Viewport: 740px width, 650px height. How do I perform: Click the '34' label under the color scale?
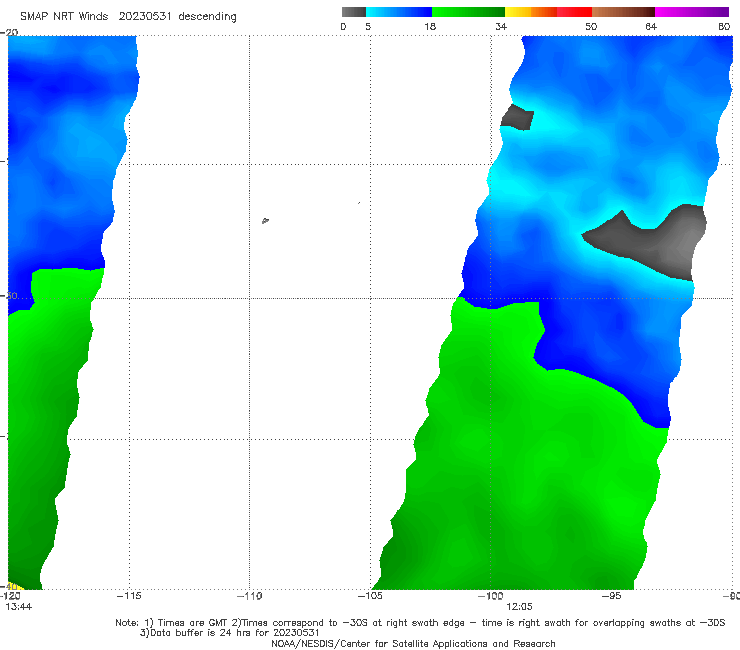[x=501, y=26]
